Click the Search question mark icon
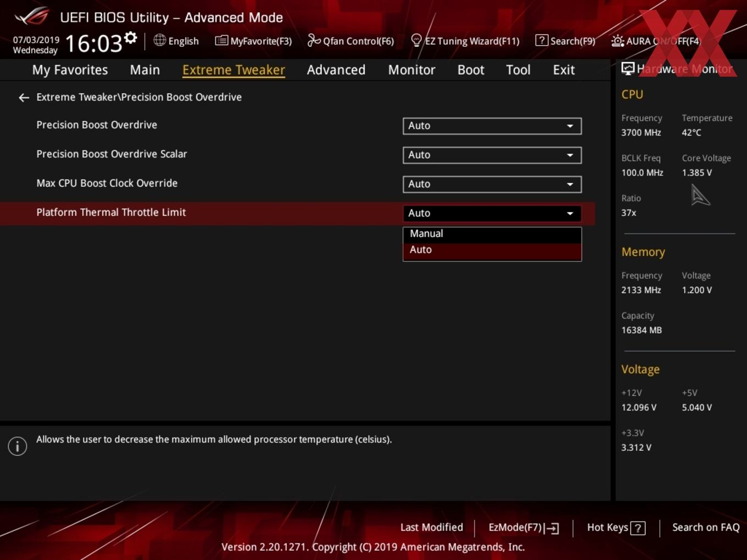 point(542,40)
